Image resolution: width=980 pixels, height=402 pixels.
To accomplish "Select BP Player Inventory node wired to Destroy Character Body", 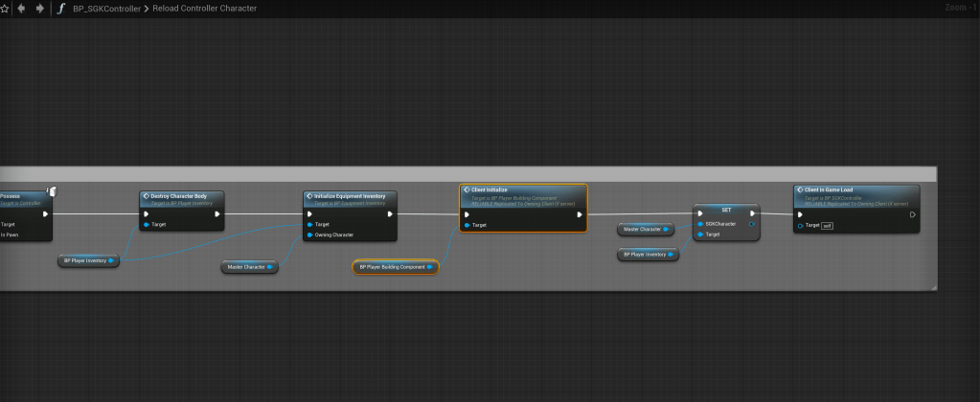I will tap(88, 260).
